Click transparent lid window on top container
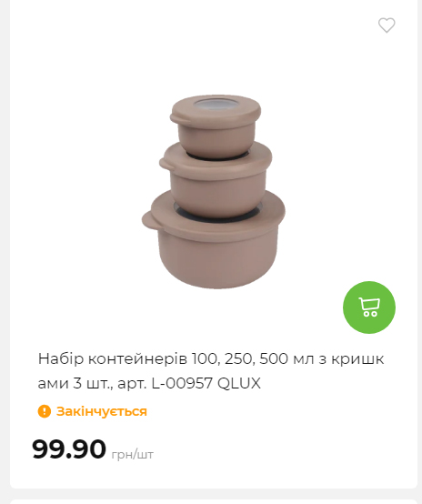The image size is (422, 504). 217,104
